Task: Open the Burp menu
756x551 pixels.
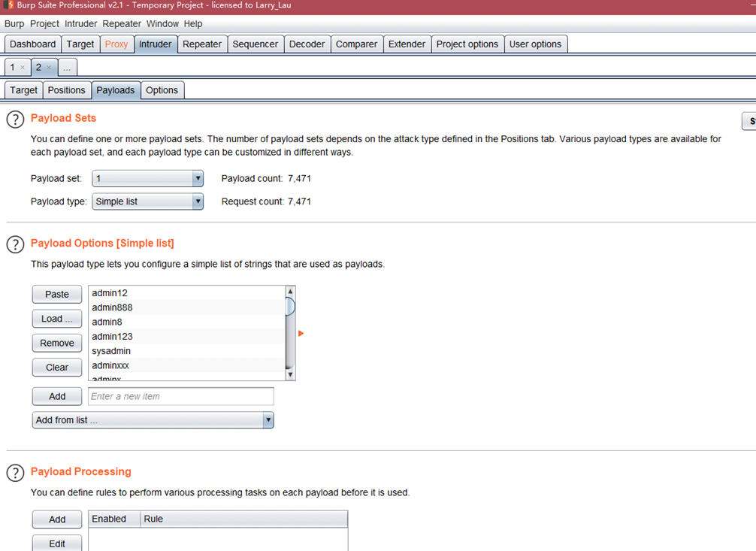Action: pyautogui.click(x=14, y=23)
